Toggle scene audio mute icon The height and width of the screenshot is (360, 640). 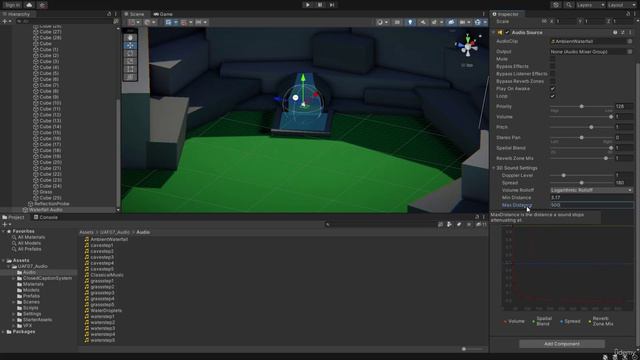(x=423, y=22)
